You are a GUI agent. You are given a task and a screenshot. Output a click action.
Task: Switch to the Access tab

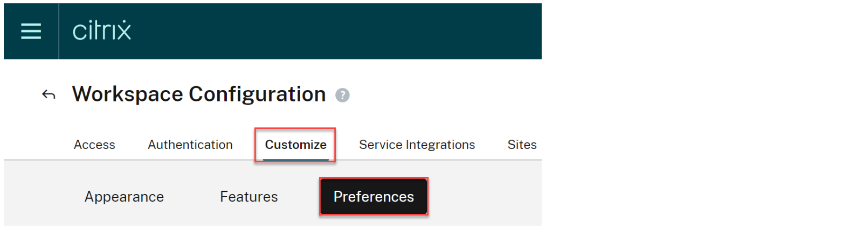(x=94, y=144)
